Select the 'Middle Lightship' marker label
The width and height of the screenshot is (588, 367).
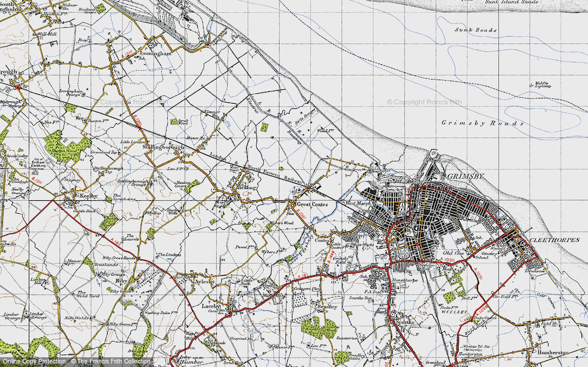coord(542,85)
